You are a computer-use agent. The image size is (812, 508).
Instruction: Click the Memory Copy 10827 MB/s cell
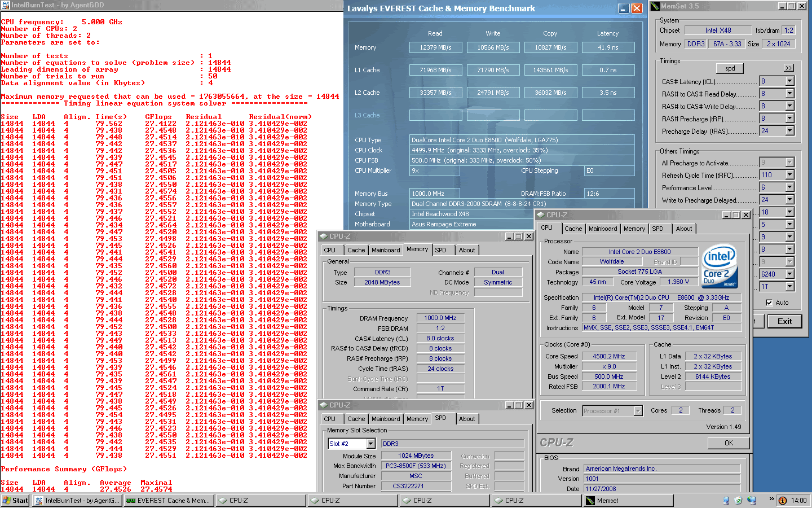[x=550, y=47]
